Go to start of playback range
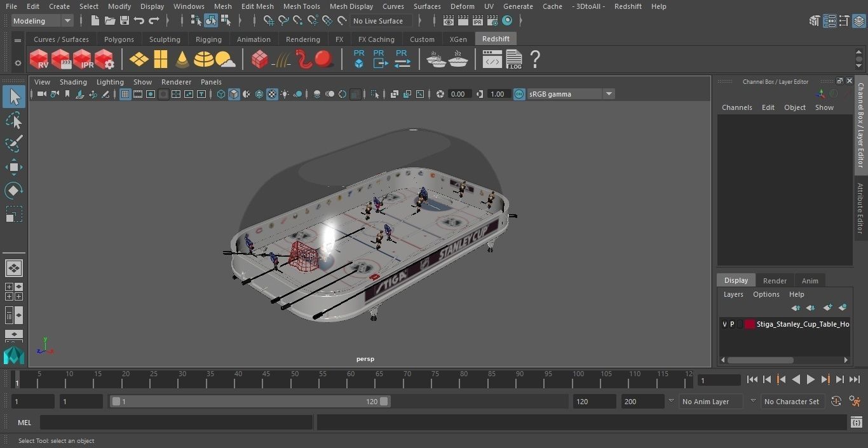 click(x=752, y=379)
